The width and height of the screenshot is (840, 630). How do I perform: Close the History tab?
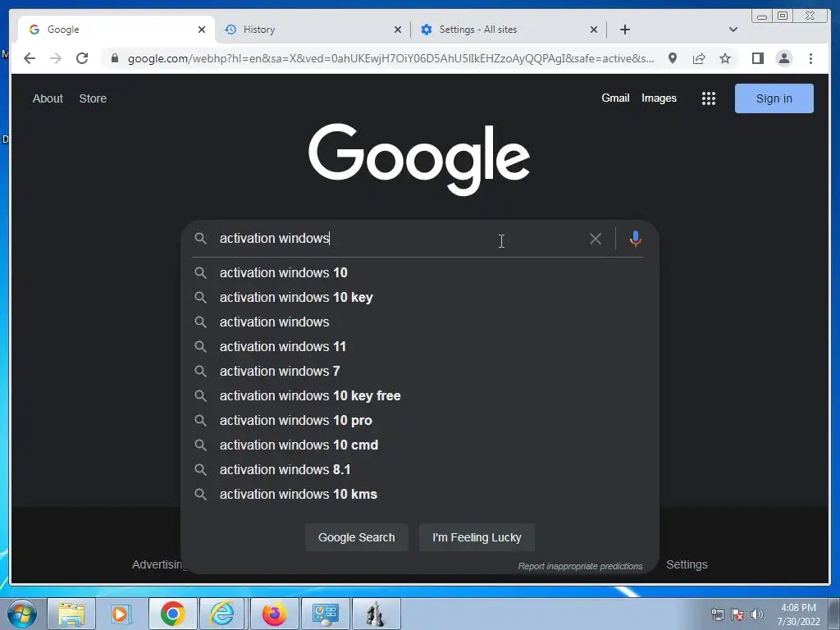coord(398,30)
